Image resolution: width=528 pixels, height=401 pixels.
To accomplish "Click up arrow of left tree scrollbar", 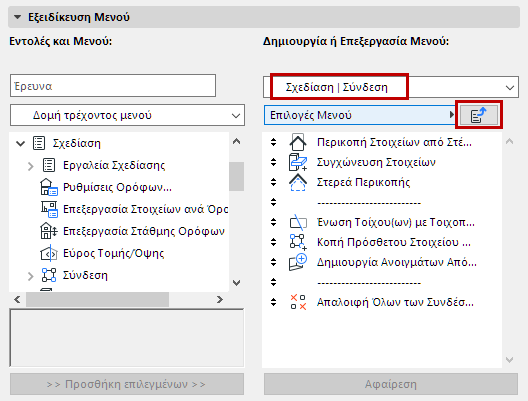I will [x=237, y=142].
